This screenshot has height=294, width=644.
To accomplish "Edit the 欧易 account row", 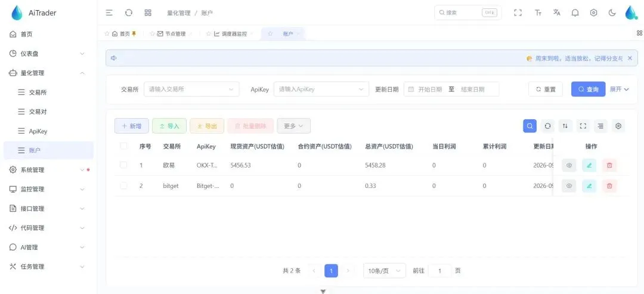I will pyautogui.click(x=589, y=165).
